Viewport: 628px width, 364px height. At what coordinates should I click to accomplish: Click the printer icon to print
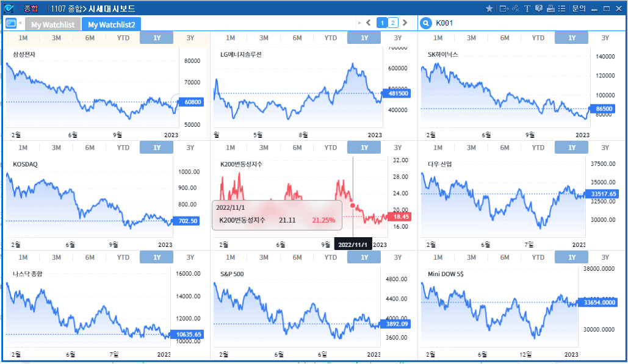(550, 9)
